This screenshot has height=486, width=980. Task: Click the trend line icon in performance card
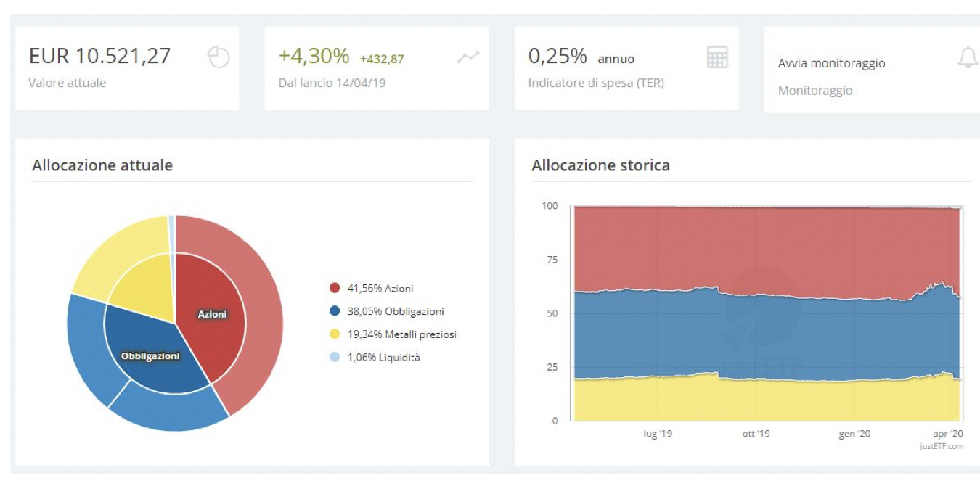(x=468, y=57)
